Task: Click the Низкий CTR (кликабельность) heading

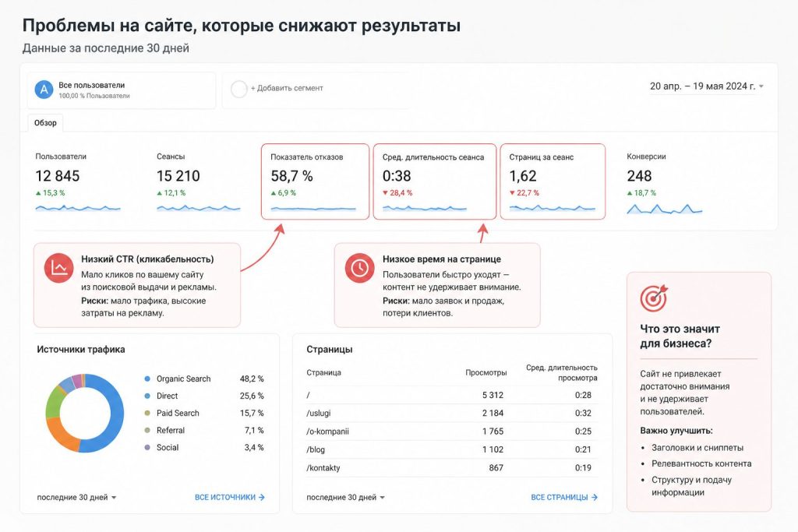Action: pyautogui.click(x=147, y=259)
